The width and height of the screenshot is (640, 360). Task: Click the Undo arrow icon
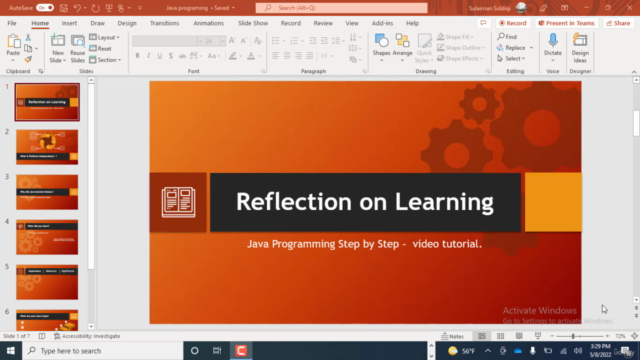tap(77, 8)
